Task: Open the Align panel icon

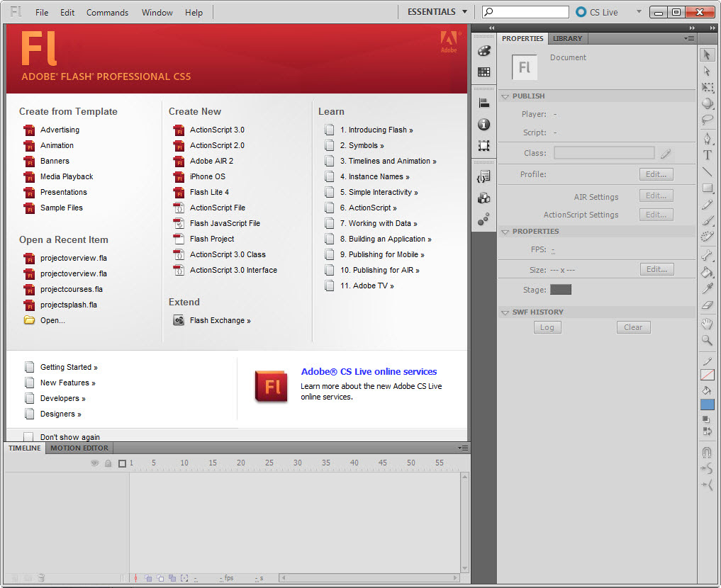Action: pos(484,103)
